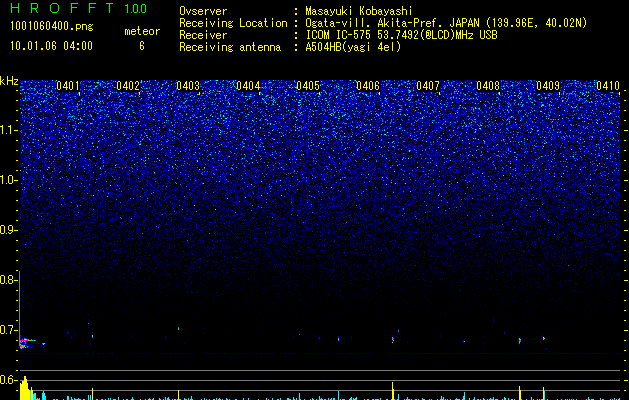This screenshot has width=629, height=400.
Task: Click the 0401 time marker
Action: click(x=68, y=86)
